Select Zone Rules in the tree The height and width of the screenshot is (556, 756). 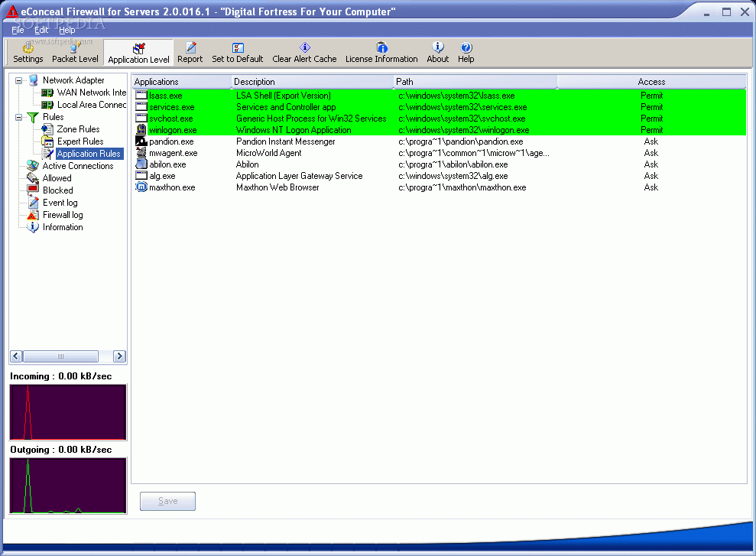pos(78,129)
